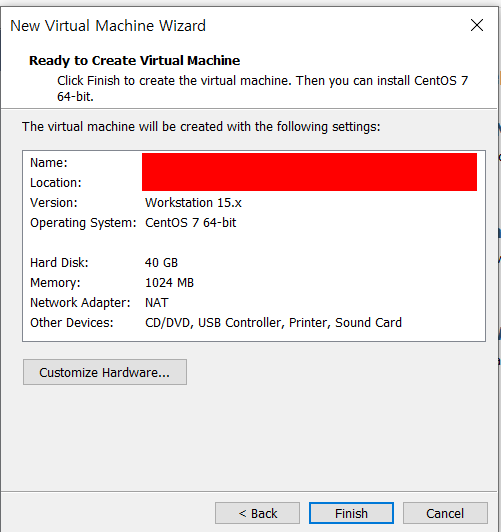501x532 pixels.
Task: Select the 40 GB hard disk value
Action: click(x=161, y=263)
